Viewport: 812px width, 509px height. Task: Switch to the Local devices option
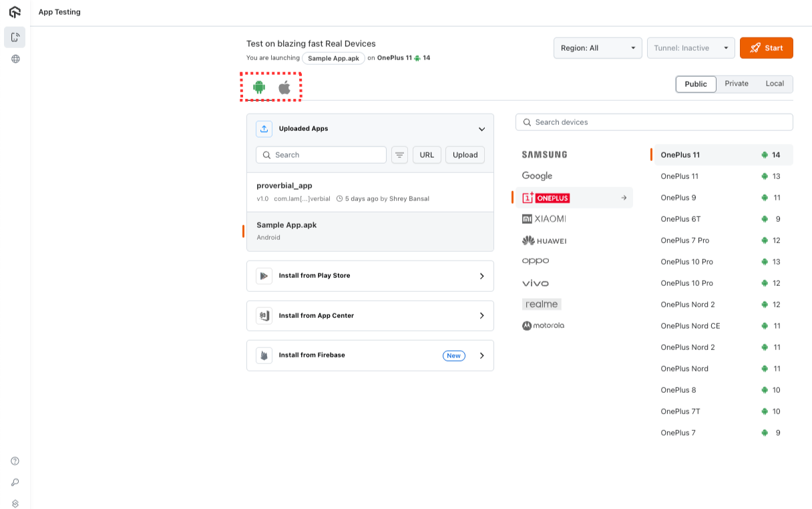pos(775,83)
